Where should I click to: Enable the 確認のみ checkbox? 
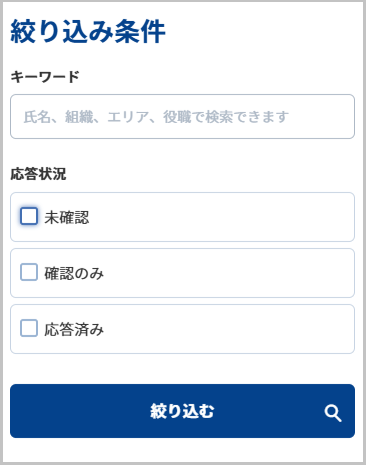point(29,272)
